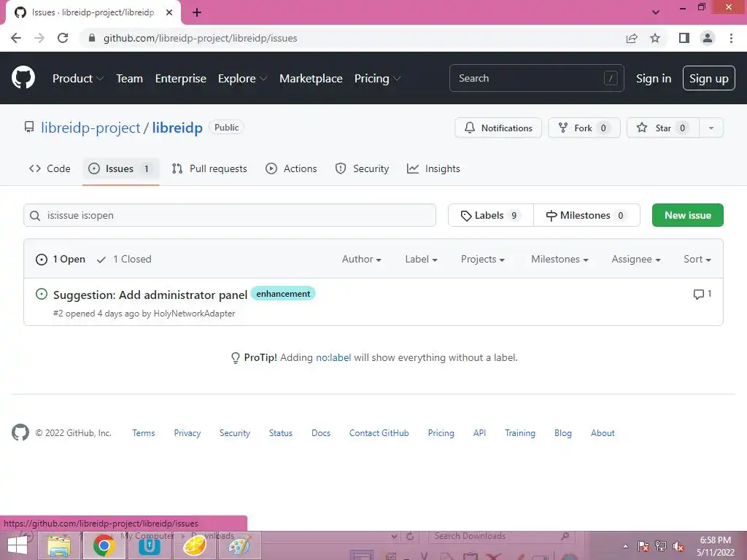Switch to Pull requests tab
The height and width of the screenshot is (560, 747).
[x=209, y=168]
